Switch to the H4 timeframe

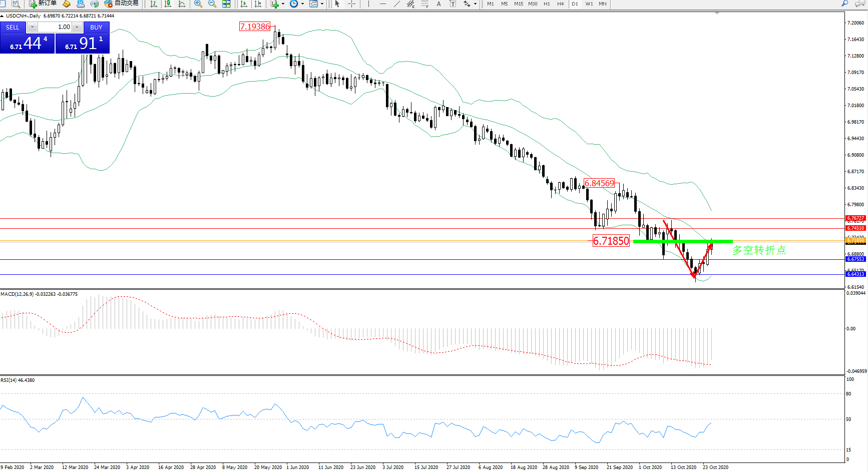click(x=561, y=4)
